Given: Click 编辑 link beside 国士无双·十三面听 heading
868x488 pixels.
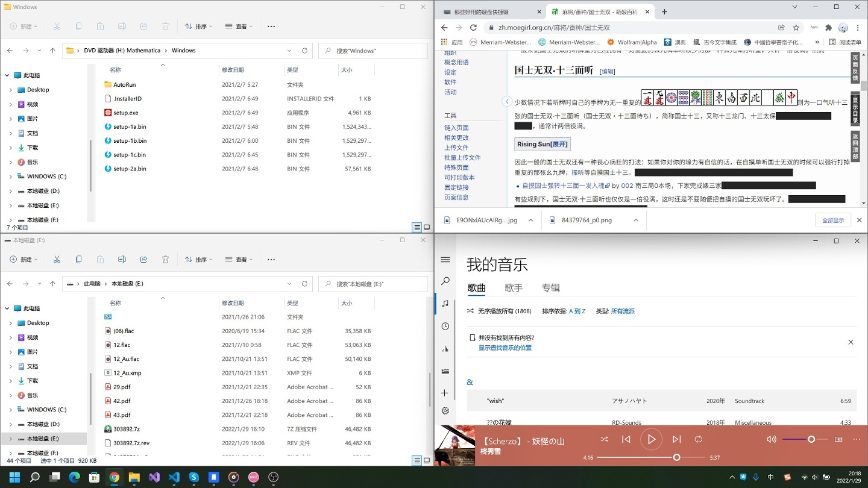Looking at the screenshot, I should [x=607, y=72].
